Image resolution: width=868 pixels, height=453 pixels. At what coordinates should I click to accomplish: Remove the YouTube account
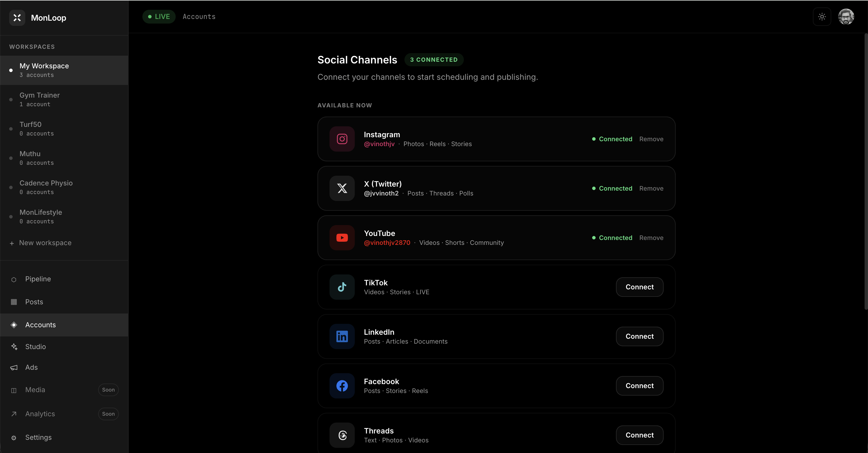tap(651, 238)
